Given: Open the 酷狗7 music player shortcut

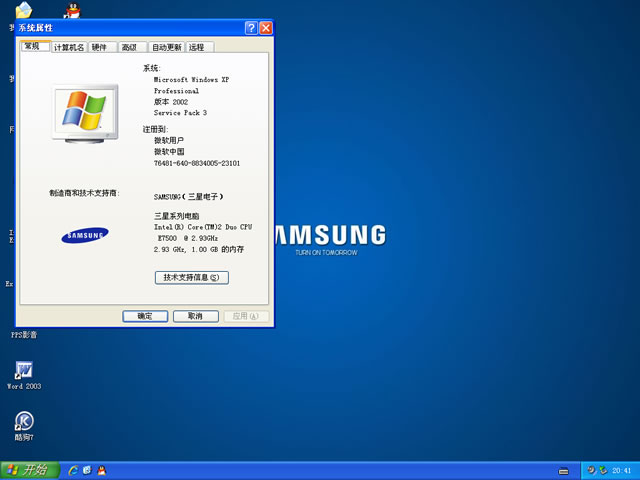Looking at the screenshot, I should coord(23,422).
